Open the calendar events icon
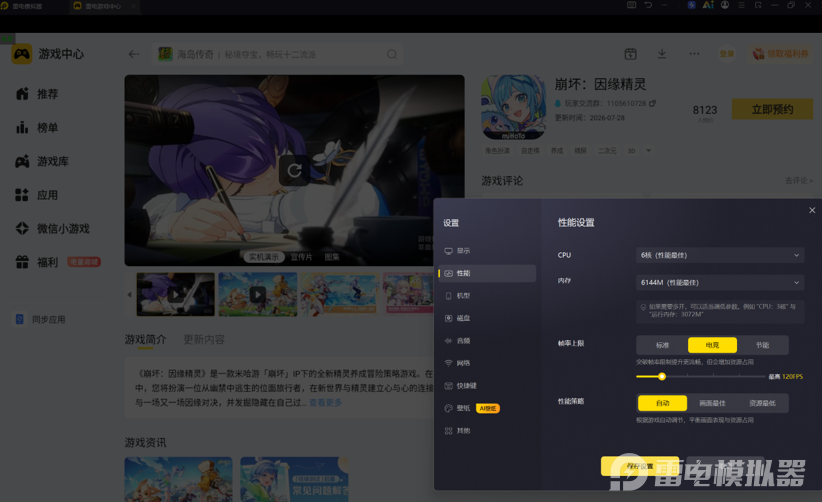This screenshot has height=502, width=822. coord(631,53)
